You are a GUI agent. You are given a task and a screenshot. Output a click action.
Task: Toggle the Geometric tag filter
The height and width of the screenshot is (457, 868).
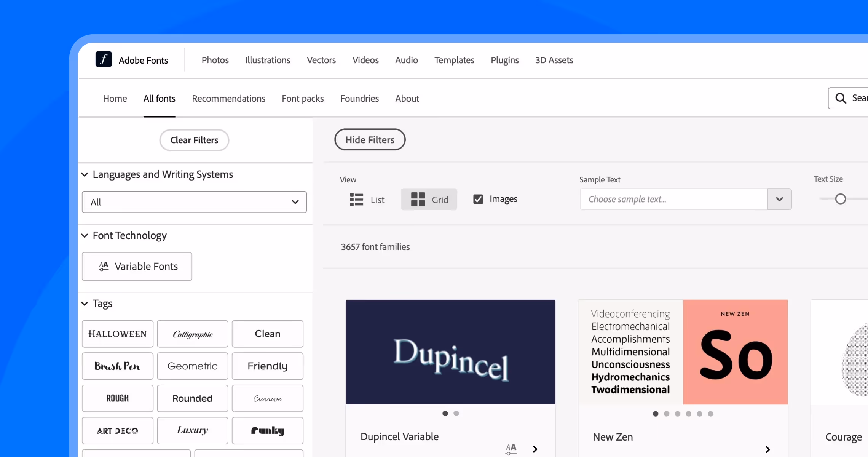pos(192,366)
